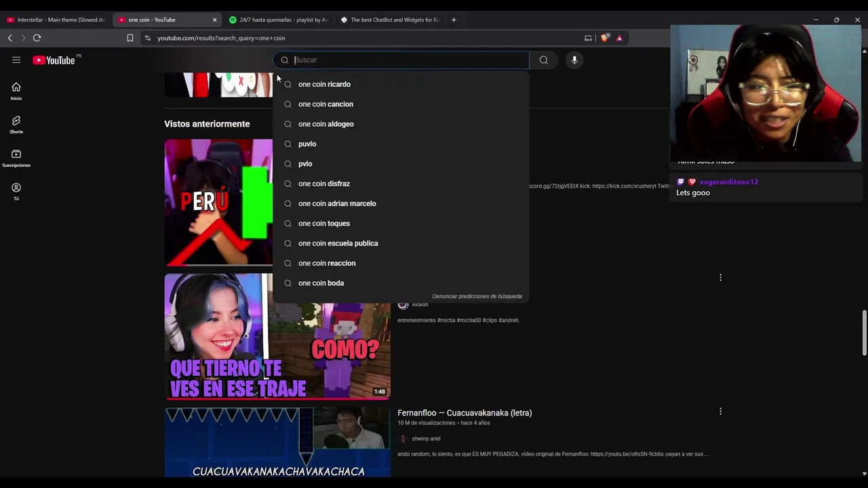Screen dimensions: 868x488
Task: Choose suggestion 'one coin escuela publica'
Action: click(401, 243)
